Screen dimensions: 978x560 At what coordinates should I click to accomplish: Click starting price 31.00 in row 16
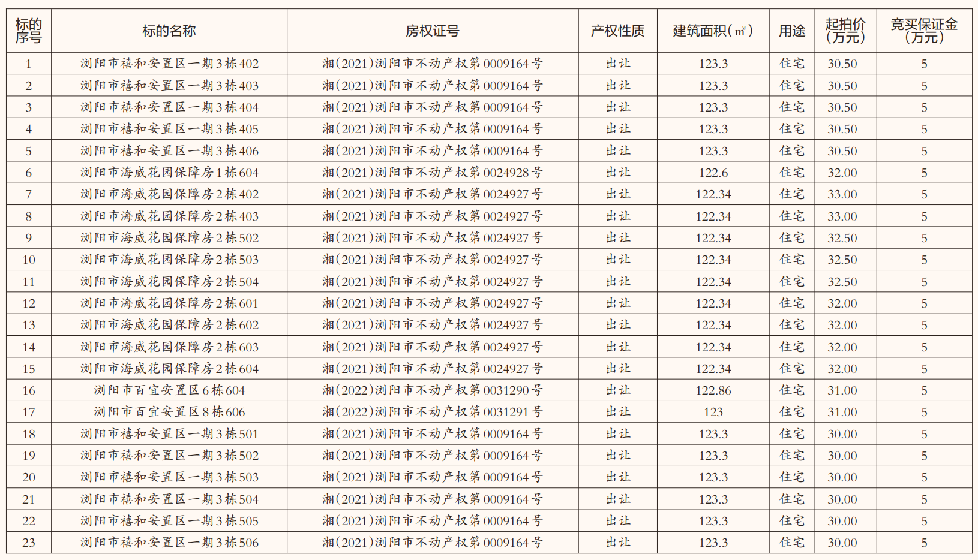(842, 390)
